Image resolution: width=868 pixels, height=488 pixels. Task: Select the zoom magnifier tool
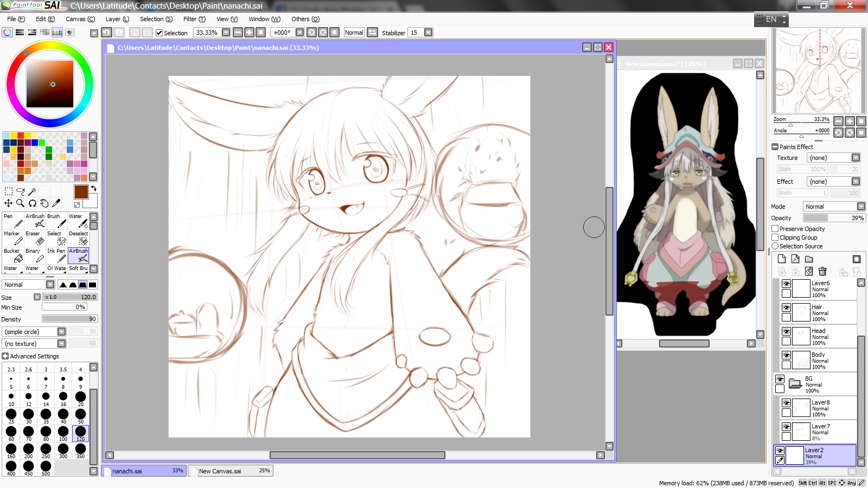[20, 203]
